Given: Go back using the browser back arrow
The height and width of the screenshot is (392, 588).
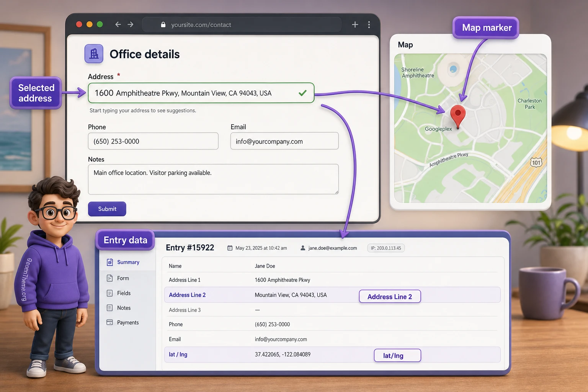Looking at the screenshot, I should 118,24.
